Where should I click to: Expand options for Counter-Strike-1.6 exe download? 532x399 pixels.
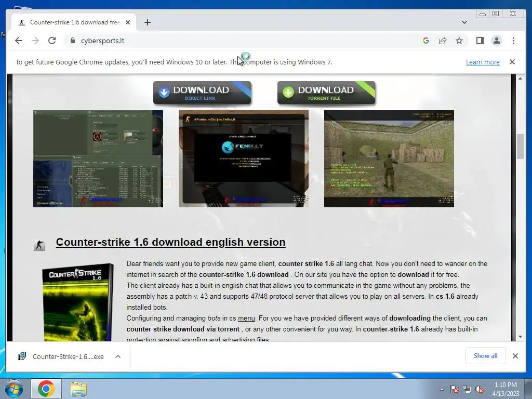tap(118, 356)
